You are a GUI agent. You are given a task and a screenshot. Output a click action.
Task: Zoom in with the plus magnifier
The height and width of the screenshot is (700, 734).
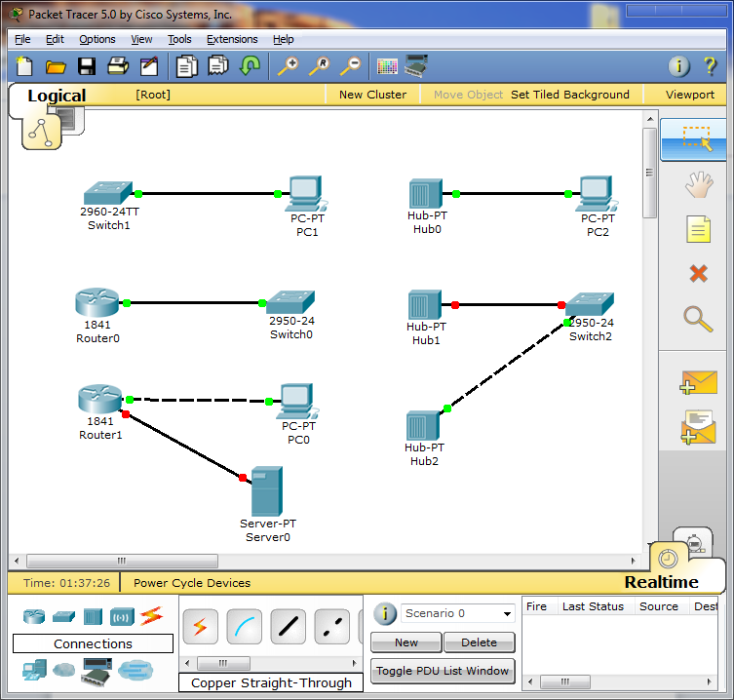pos(289,66)
